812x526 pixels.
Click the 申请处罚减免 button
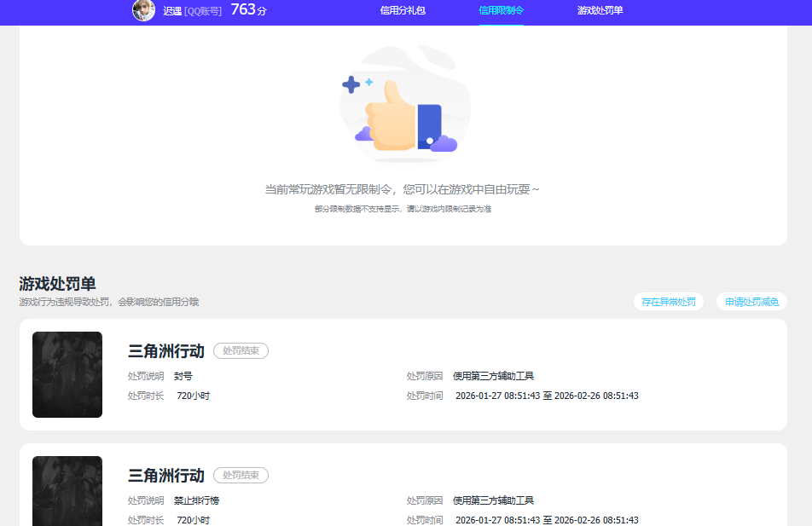751,302
